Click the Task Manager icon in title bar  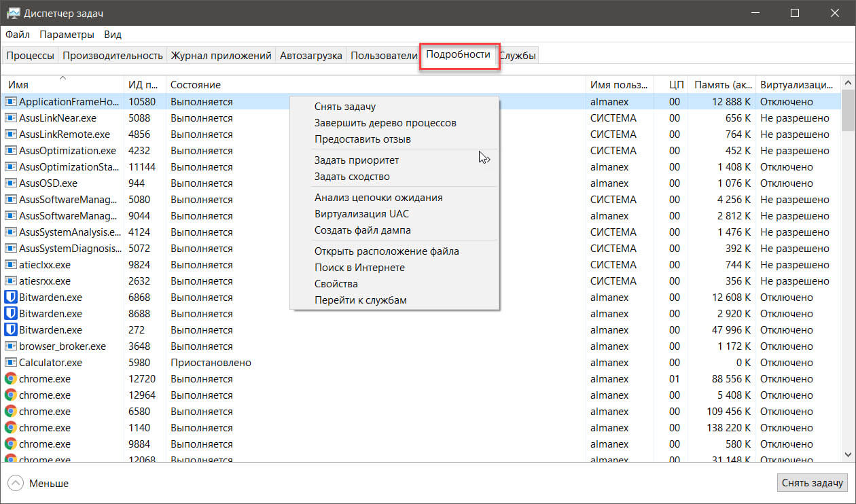pyautogui.click(x=13, y=12)
